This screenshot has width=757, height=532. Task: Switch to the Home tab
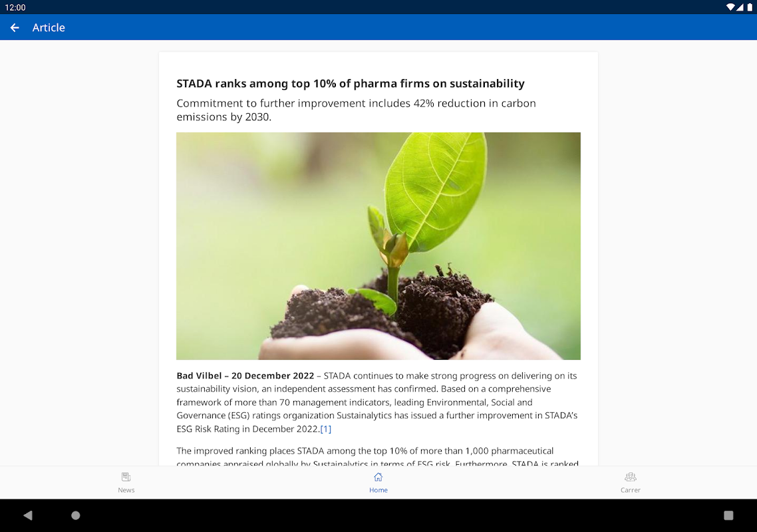click(378, 482)
